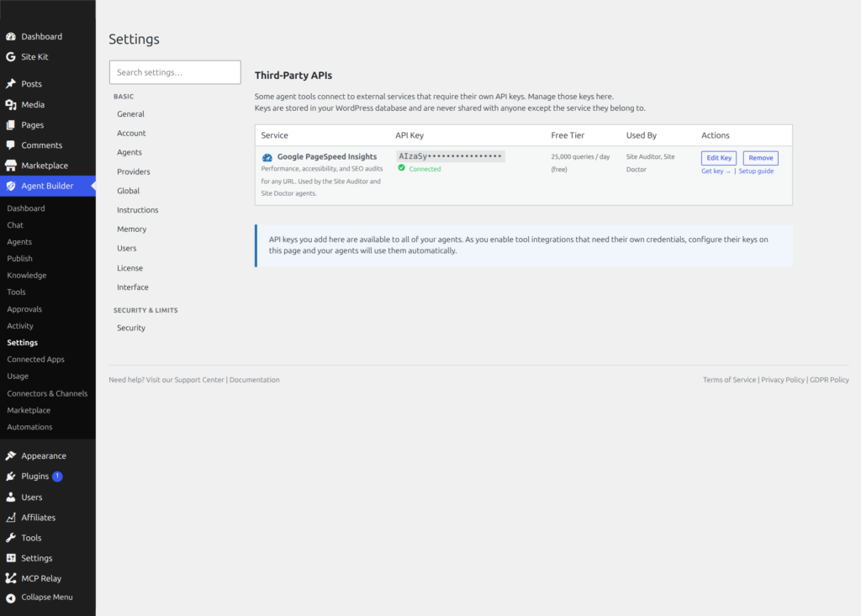
Task: Click the Plugins plug icon
Action: 10,476
